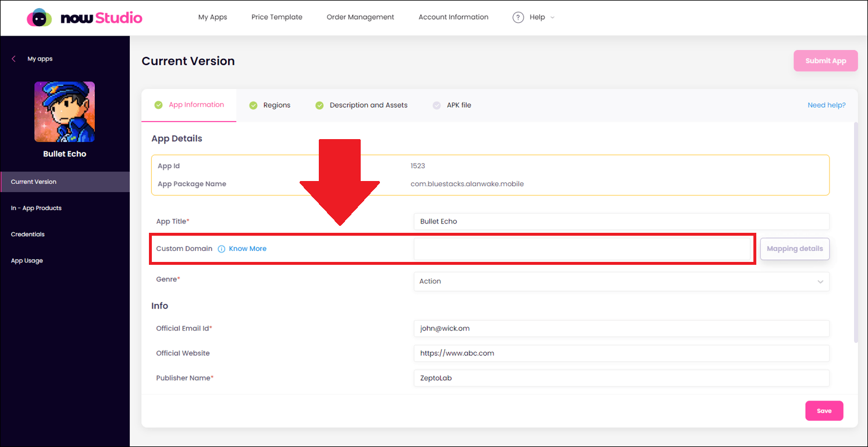Click the Regions green check icon

point(253,105)
